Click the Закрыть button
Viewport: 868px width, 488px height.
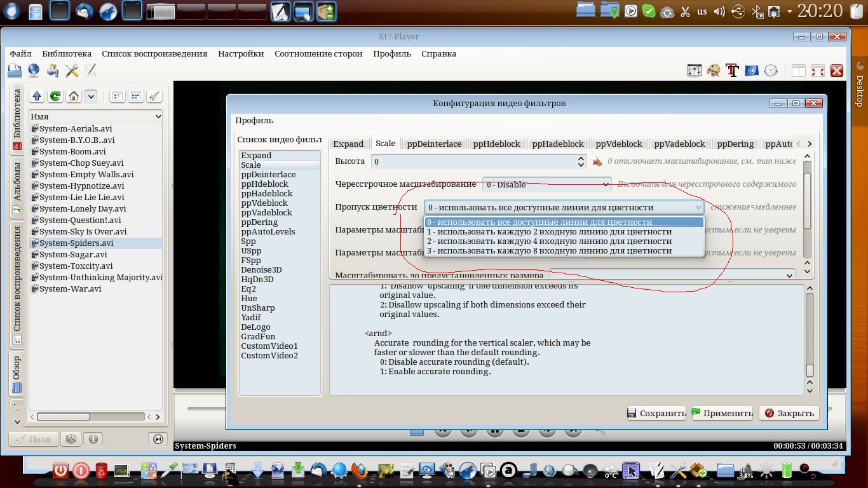point(789,413)
